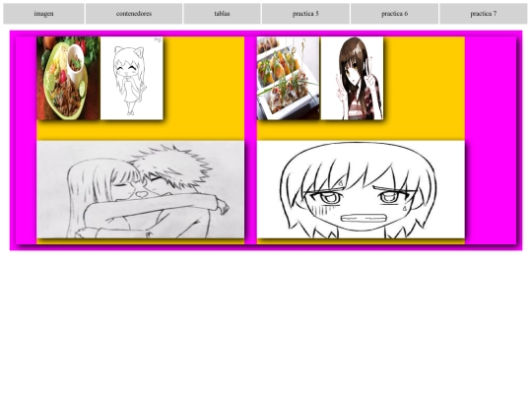Image resolution: width=532 pixels, height=399 pixels.
Task: Switch to the contenedores tab
Action: [134, 14]
